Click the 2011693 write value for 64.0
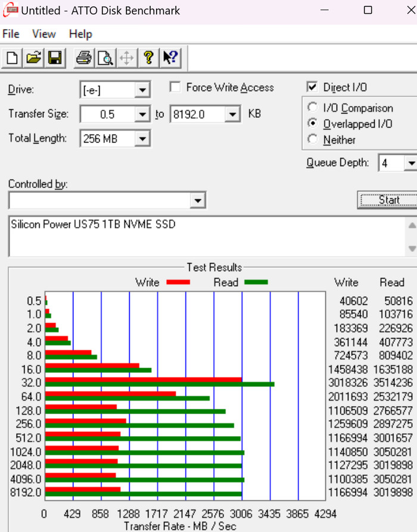 point(348,396)
